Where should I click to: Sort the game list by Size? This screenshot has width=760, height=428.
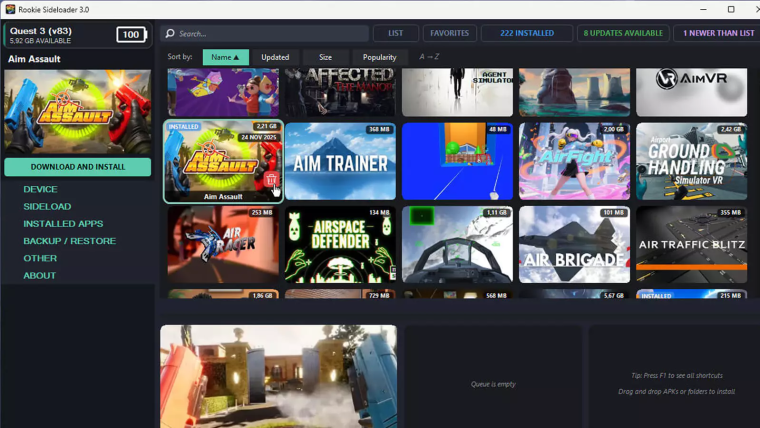point(325,57)
